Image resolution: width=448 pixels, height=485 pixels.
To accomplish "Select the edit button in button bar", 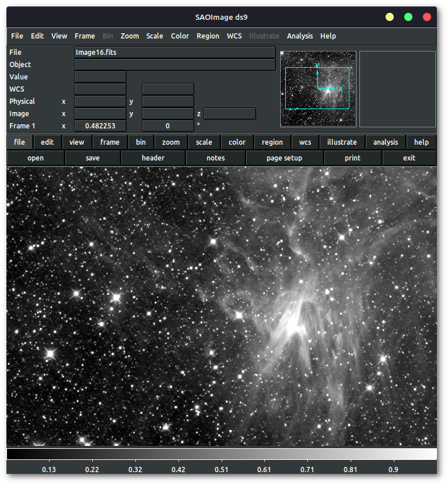I will tap(47, 142).
